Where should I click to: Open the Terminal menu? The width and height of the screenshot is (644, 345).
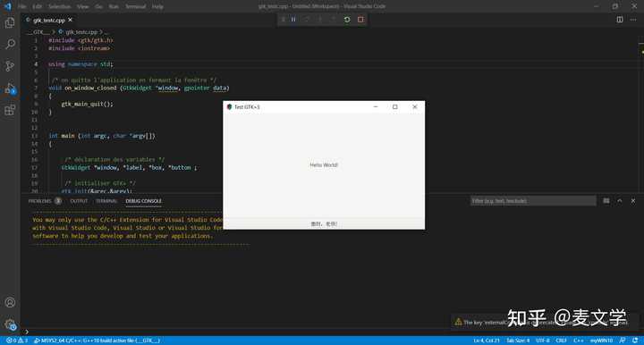136,6
